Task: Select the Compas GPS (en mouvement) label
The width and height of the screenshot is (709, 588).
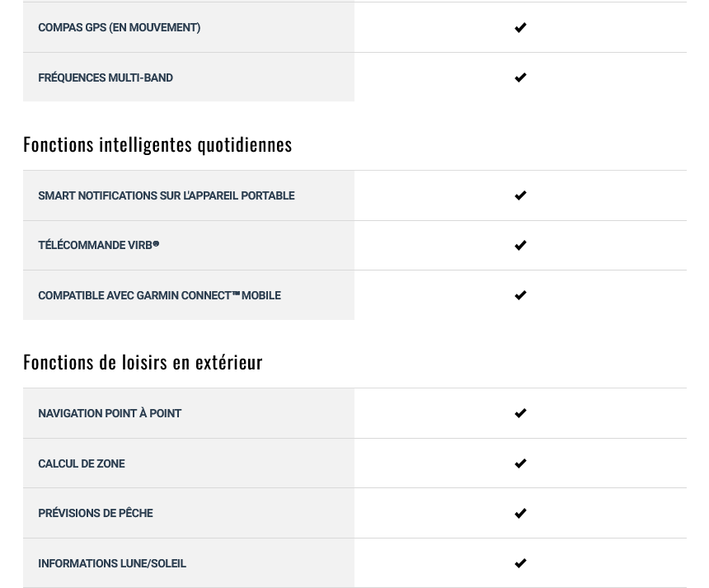Action: 120,27
